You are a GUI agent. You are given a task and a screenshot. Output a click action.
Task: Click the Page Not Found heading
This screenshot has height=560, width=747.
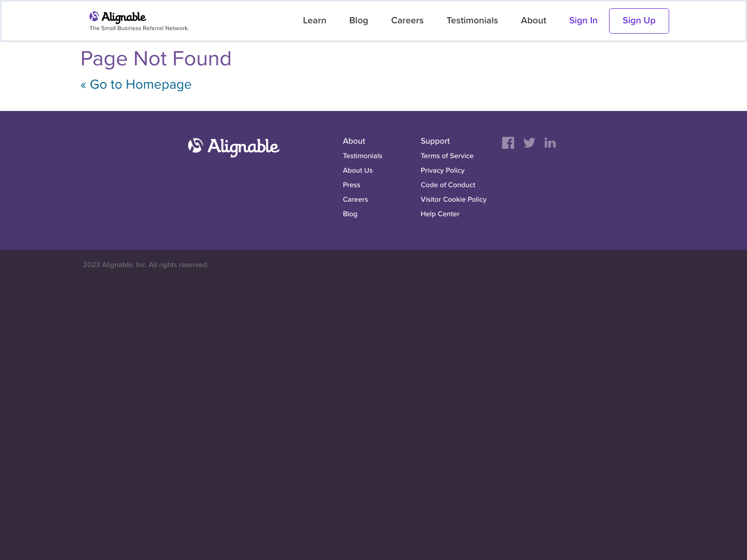tap(156, 59)
